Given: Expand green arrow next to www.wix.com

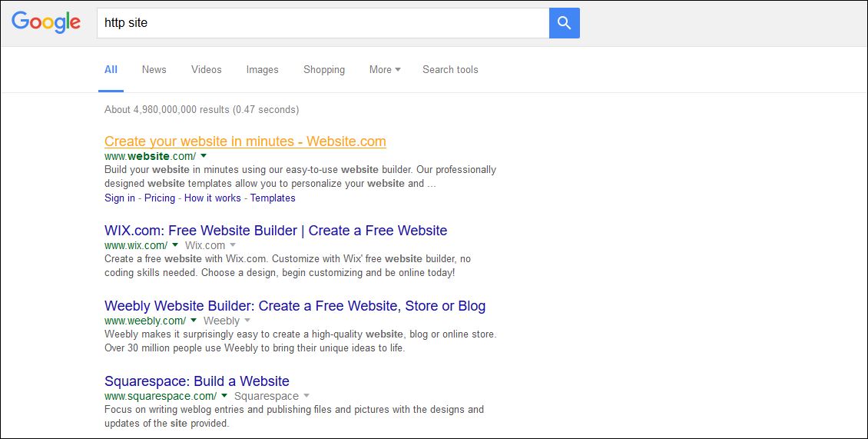Looking at the screenshot, I should (175, 245).
